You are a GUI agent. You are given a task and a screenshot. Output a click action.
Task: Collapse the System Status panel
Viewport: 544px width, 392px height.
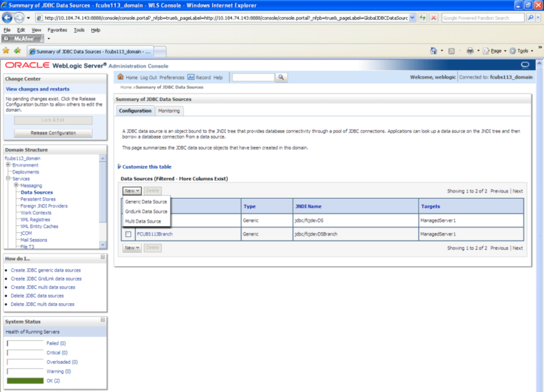(103, 320)
